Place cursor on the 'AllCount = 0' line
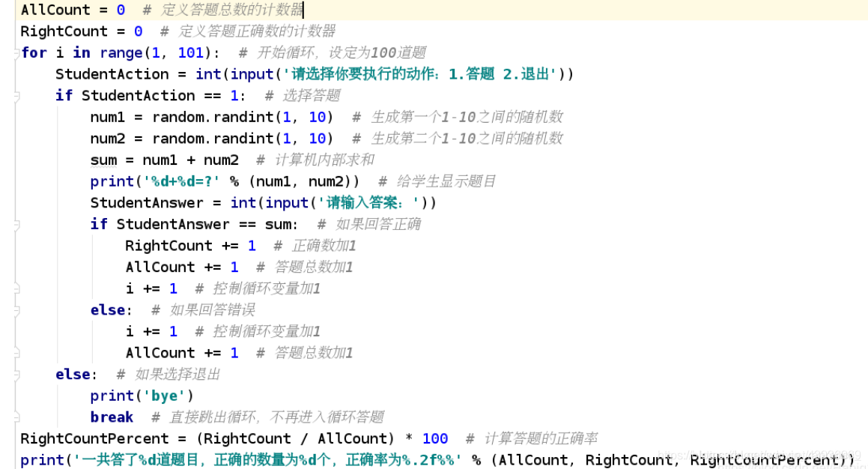 click(x=434, y=10)
